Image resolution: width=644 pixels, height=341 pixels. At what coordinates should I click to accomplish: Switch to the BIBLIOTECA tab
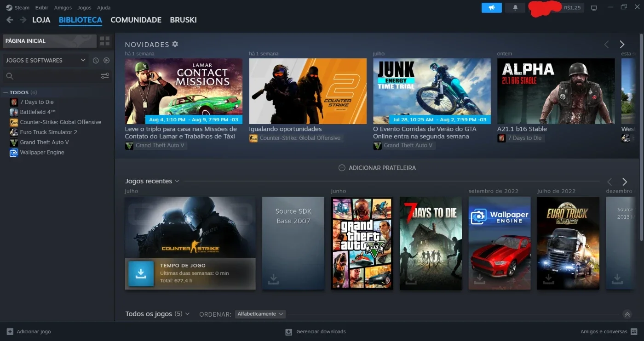coord(80,20)
